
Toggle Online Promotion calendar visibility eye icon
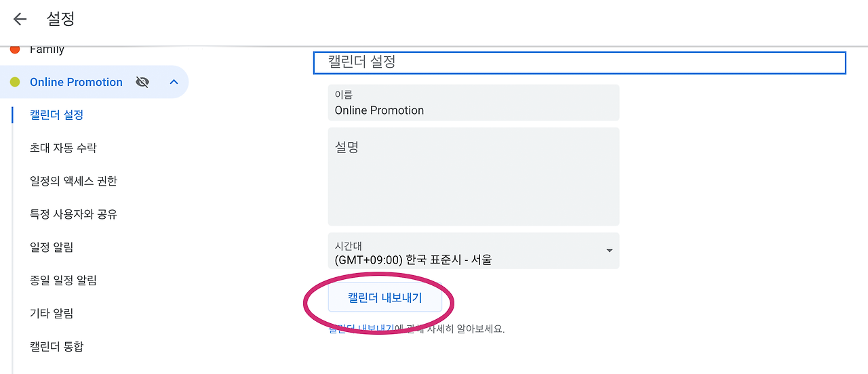142,82
